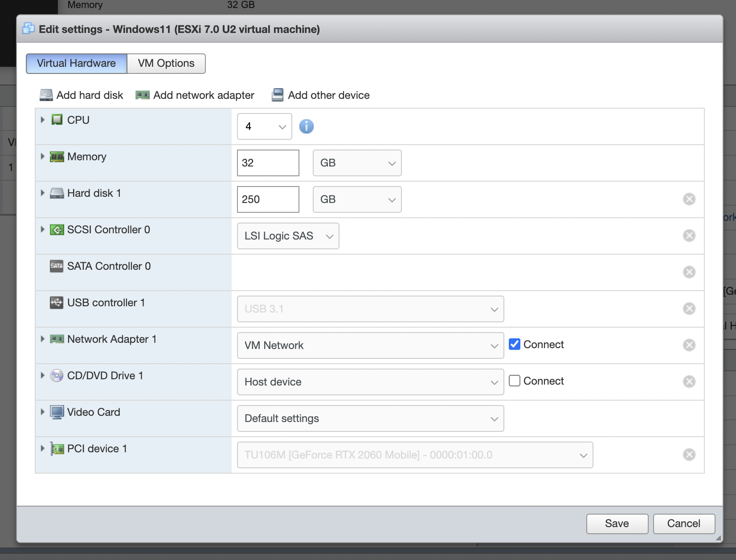Image resolution: width=736 pixels, height=560 pixels.
Task: Expand the Memory settings row
Action: point(43,157)
